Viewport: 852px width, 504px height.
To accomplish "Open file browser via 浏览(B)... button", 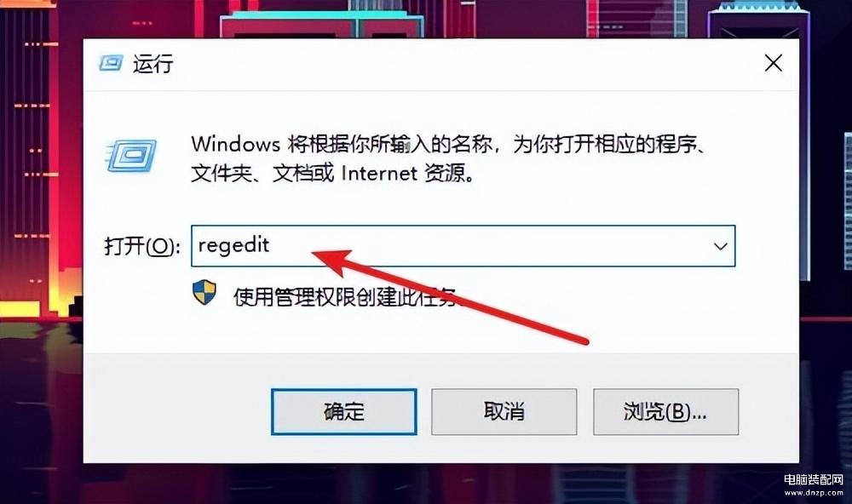I will [x=665, y=412].
